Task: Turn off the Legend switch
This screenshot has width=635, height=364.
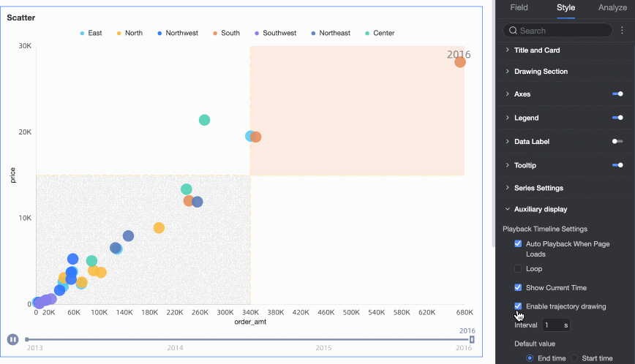Action: 617,118
